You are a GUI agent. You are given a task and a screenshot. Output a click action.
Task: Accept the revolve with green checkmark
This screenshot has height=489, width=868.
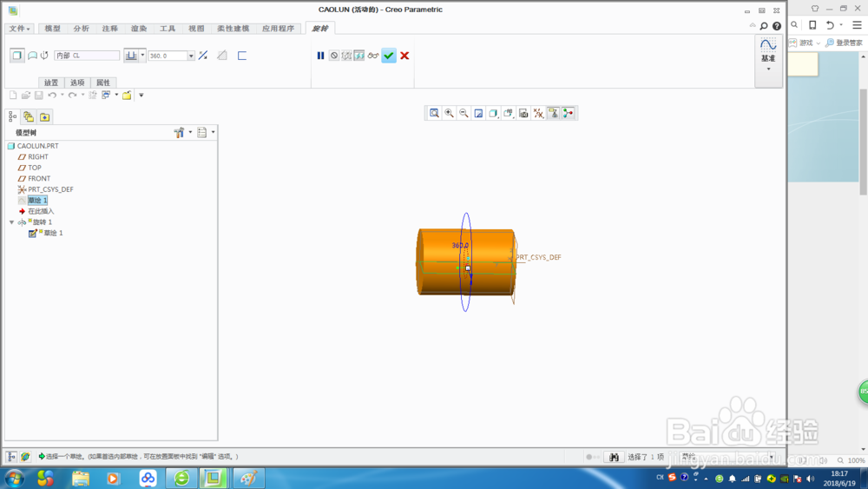pyautogui.click(x=389, y=56)
